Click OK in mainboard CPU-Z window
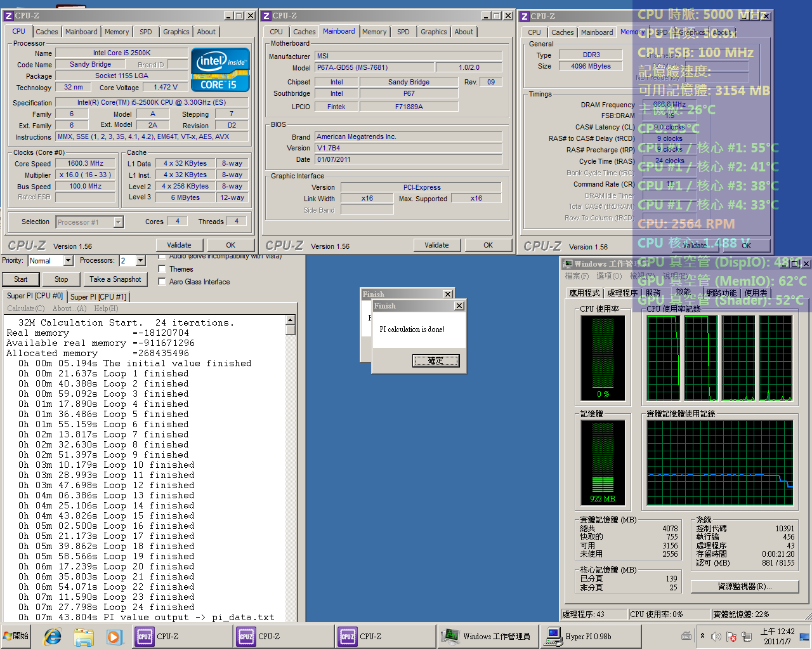This screenshot has height=650, width=812. (x=488, y=245)
